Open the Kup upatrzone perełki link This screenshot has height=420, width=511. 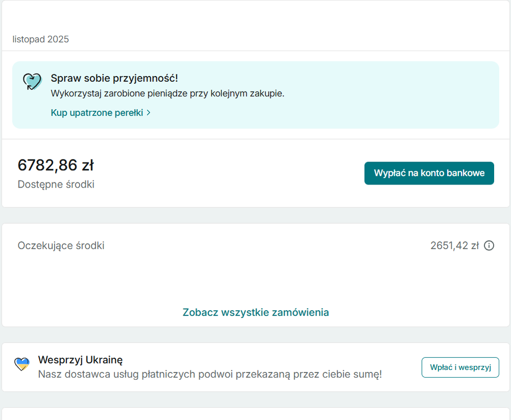97,113
